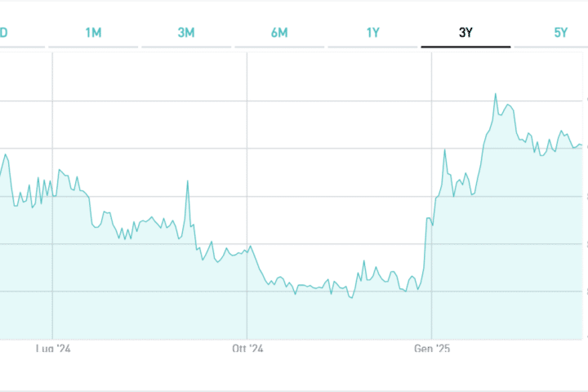Click the right end of the price line
This screenshot has height=392, width=588.
coord(581,145)
